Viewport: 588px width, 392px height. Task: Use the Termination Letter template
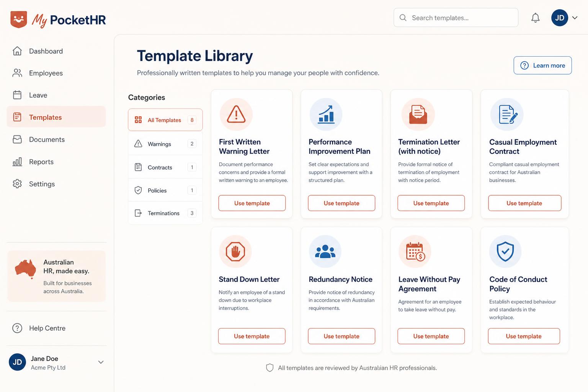(431, 203)
